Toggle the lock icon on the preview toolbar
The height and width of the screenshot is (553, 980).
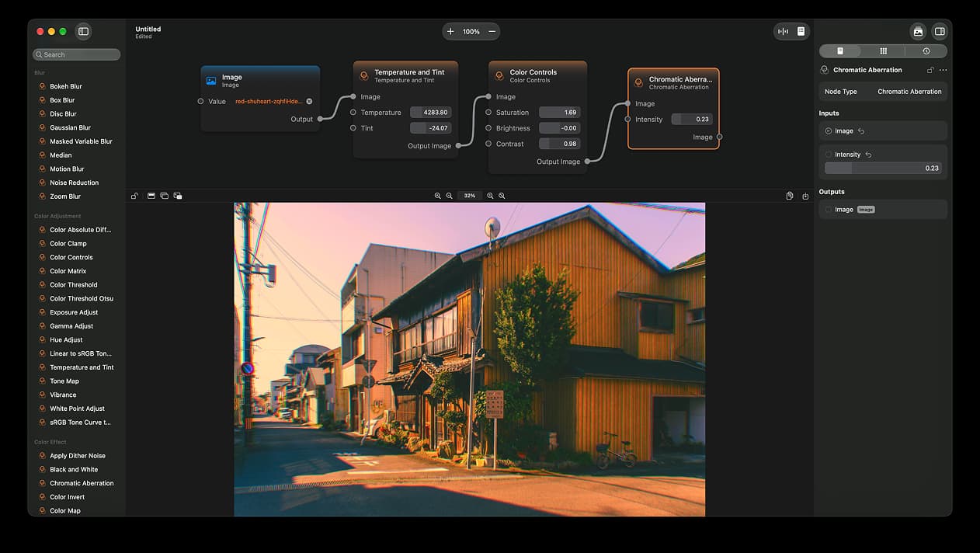point(134,196)
